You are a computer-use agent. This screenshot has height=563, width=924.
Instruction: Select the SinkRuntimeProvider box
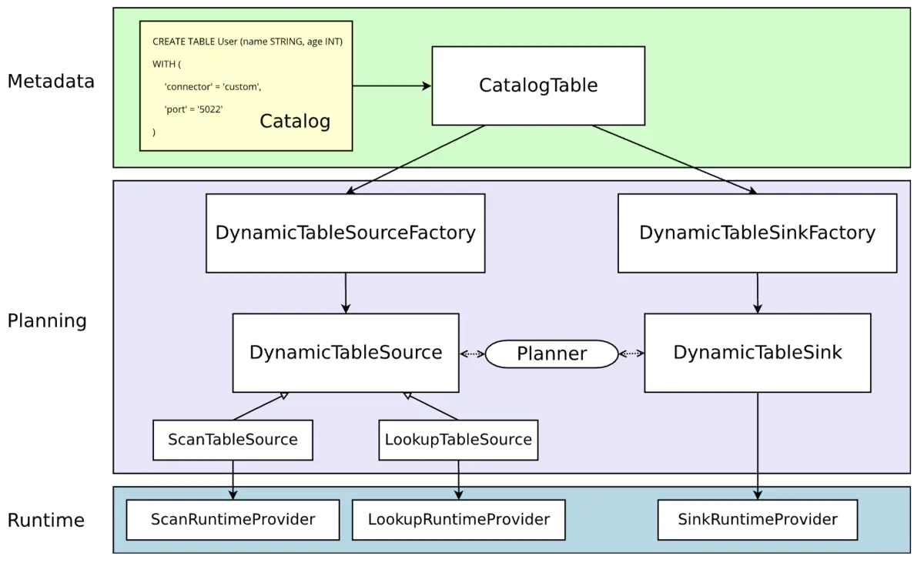point(758,520)
